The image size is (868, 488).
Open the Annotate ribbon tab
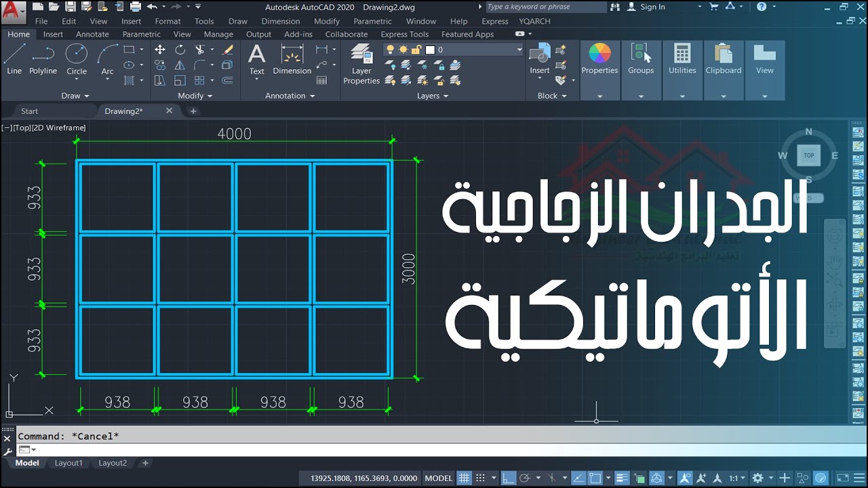pyautogui.click(x=92, y=34)
